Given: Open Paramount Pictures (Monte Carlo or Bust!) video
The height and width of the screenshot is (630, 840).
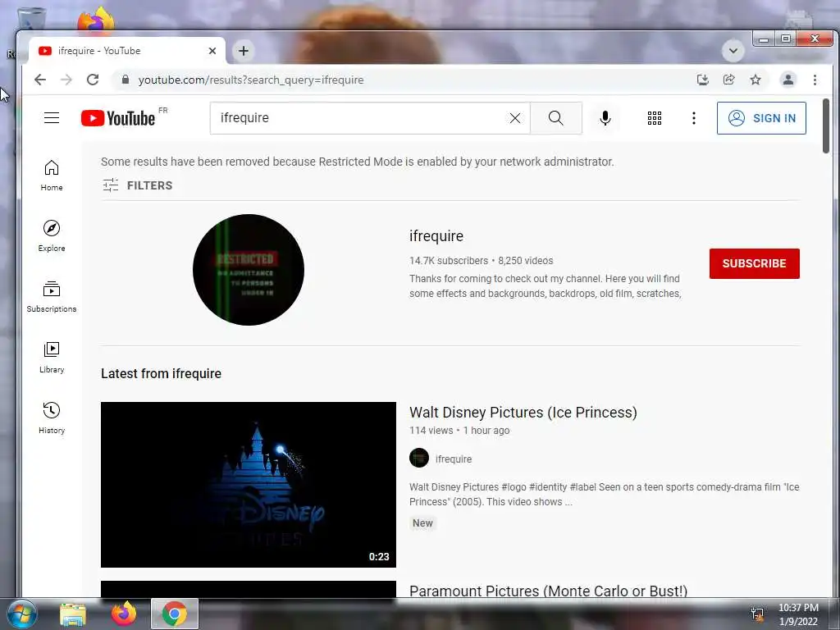Looking at the screenshot, I should click(x=548, y=591).
